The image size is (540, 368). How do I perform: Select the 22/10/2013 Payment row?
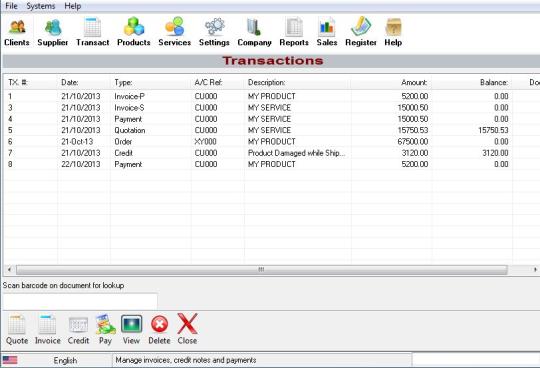271,165
